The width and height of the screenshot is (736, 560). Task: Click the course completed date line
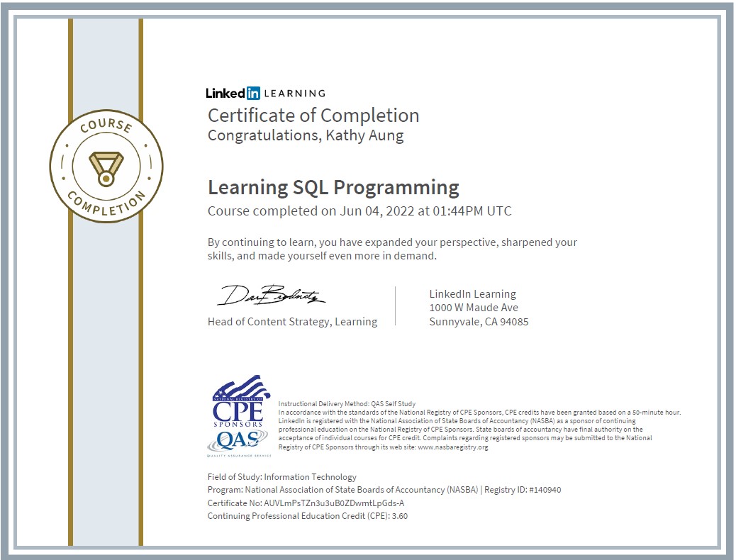point(359,211)
